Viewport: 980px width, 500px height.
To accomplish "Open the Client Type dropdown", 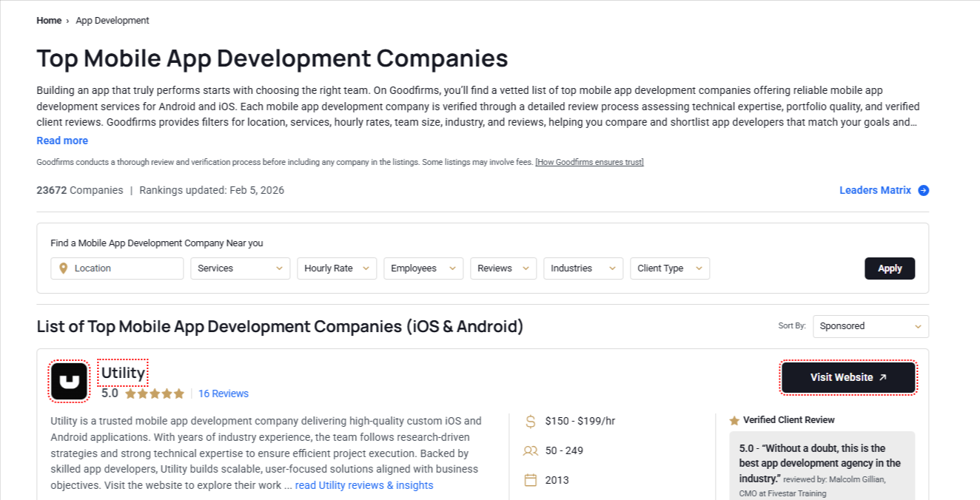I will click(669, 268).
